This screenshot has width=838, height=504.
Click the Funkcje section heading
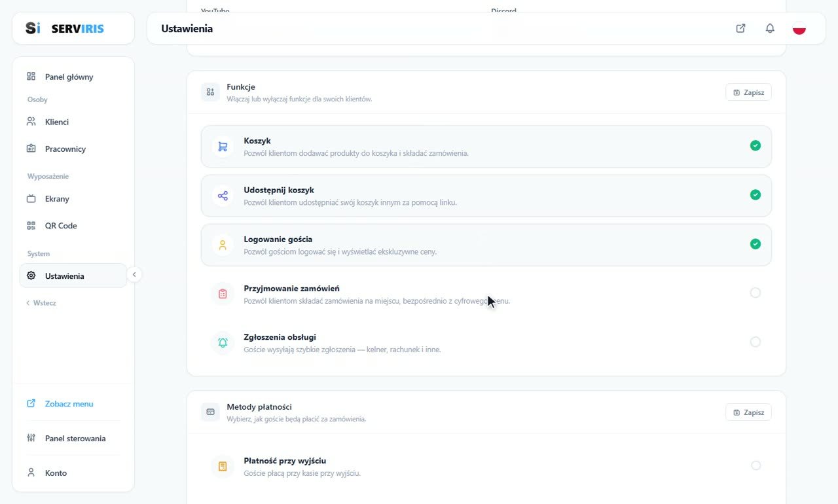click(241, 86)
